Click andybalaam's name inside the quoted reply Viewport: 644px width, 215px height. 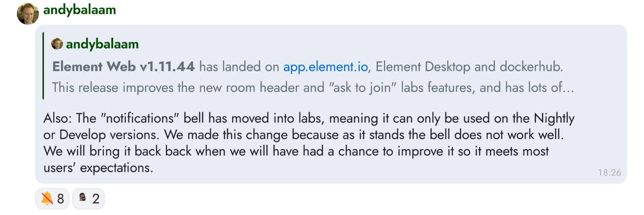(x=102, y=44)
